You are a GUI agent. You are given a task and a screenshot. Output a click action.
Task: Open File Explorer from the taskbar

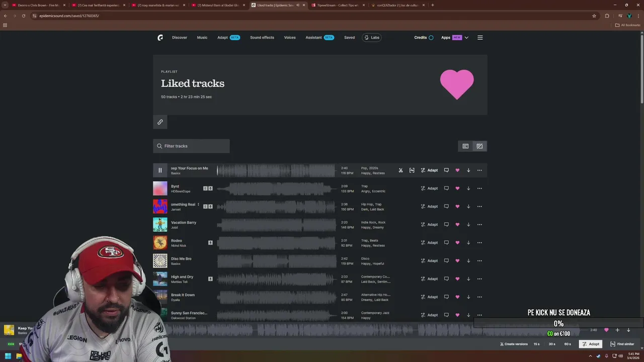pyautogui.click(x=19, y=356)
